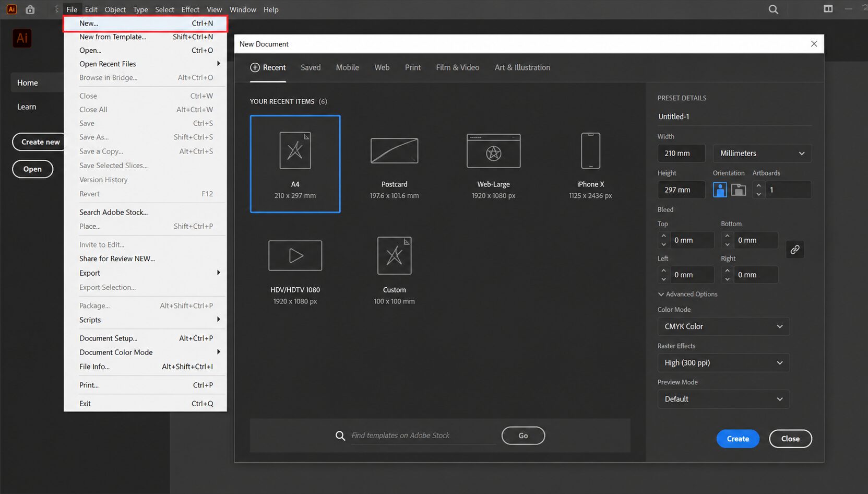Image resolution: width=868 pixels, height=494 pixels.
Task: Decrease the Right bleed value
Action: pos(728,279)
